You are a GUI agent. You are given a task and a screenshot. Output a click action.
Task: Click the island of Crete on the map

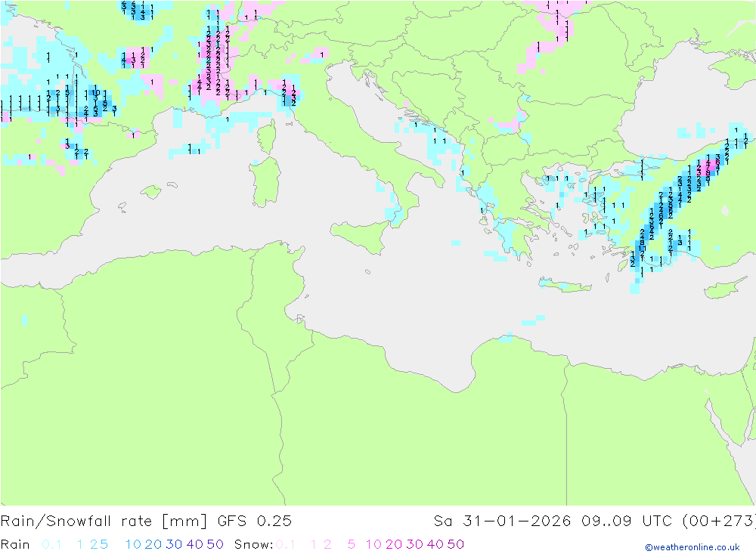(565, 286)
